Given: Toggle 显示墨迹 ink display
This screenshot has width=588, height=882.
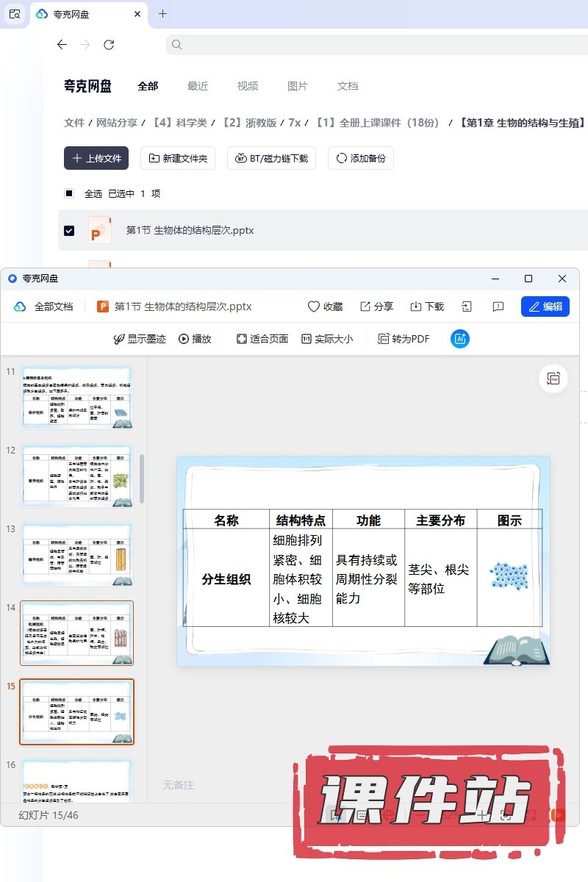Looking at the screenshot, I should coord(140,339).
